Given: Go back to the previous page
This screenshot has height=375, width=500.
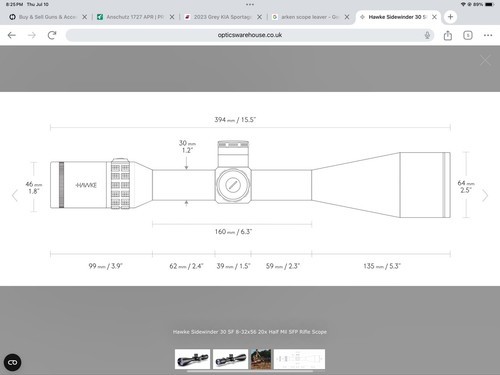Looking at the screenshot, I should (12, 35).
